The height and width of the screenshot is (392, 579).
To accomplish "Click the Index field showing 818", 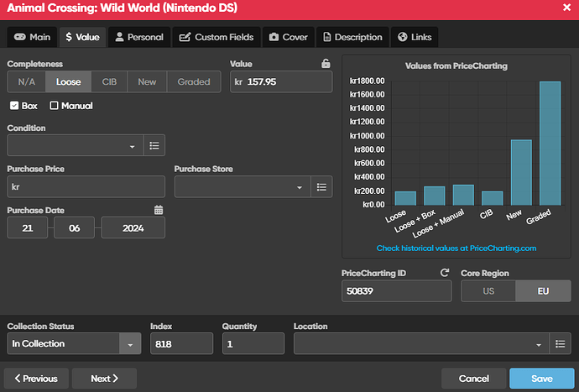I will pos(182,344).
